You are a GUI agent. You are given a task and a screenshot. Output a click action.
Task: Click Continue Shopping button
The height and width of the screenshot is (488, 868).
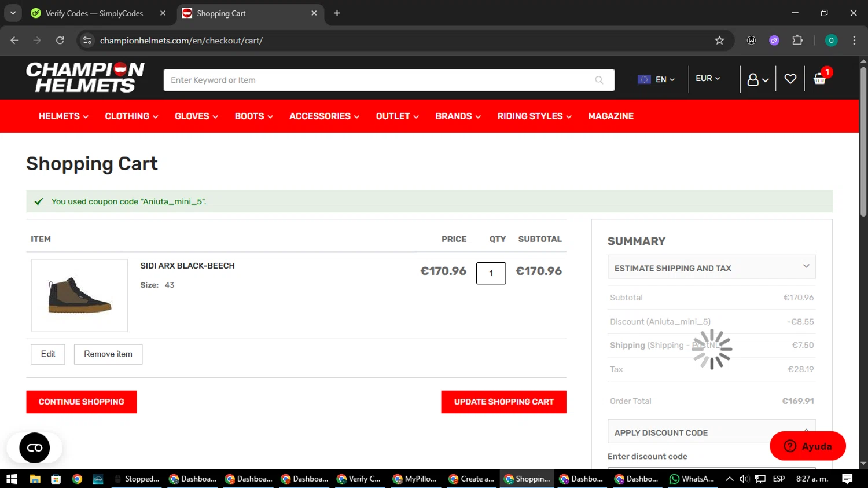pos(82,402)
